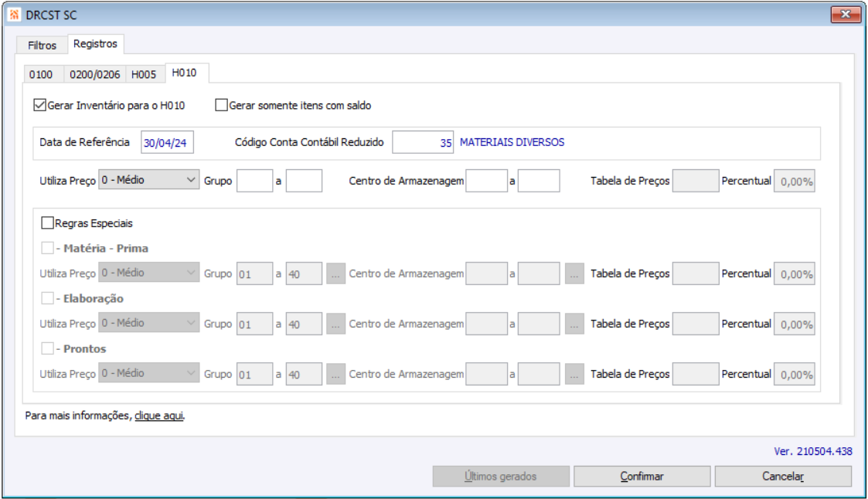Check Gerar somente itens com saldo
This screenshot has width=868, height=499.
[222, 105]
